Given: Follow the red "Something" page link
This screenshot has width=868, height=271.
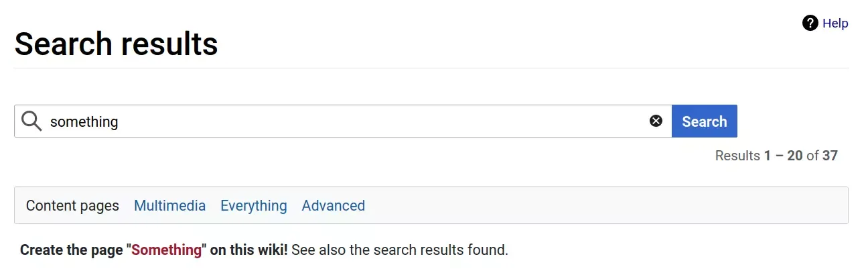Looking at the screenshot, I should pyautogui.click(x=167, y=250).
